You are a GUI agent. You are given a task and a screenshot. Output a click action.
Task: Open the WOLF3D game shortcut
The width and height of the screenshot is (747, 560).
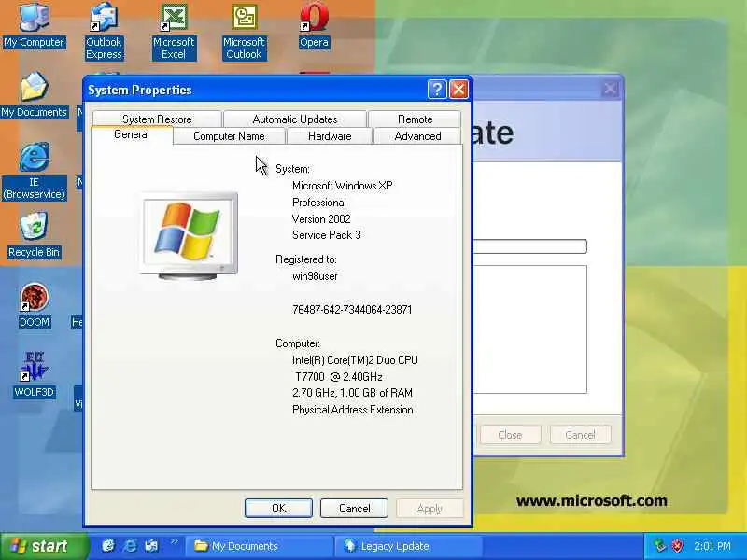click(34, 375)
